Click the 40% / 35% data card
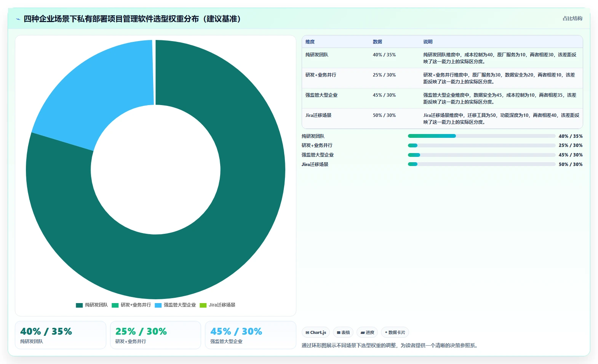 coord(61,335)
